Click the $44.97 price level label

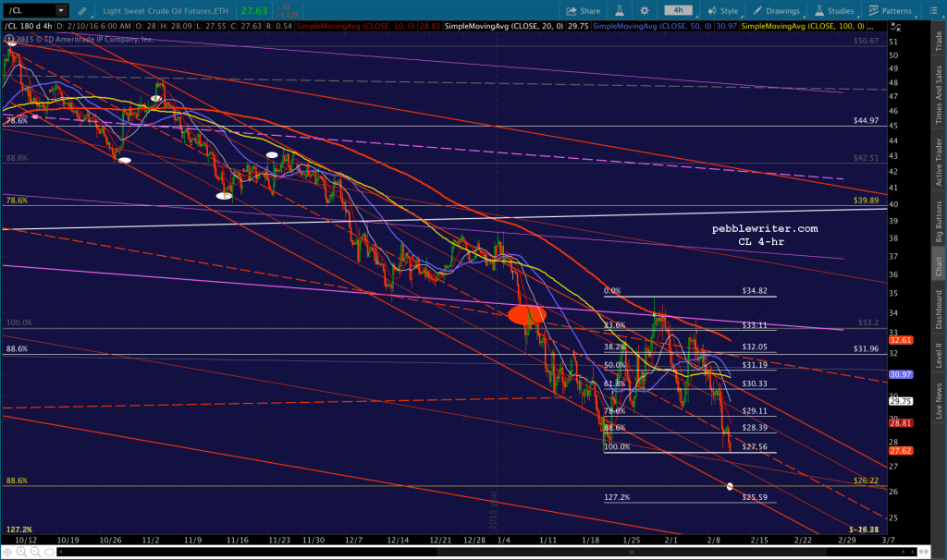(866, 121)
